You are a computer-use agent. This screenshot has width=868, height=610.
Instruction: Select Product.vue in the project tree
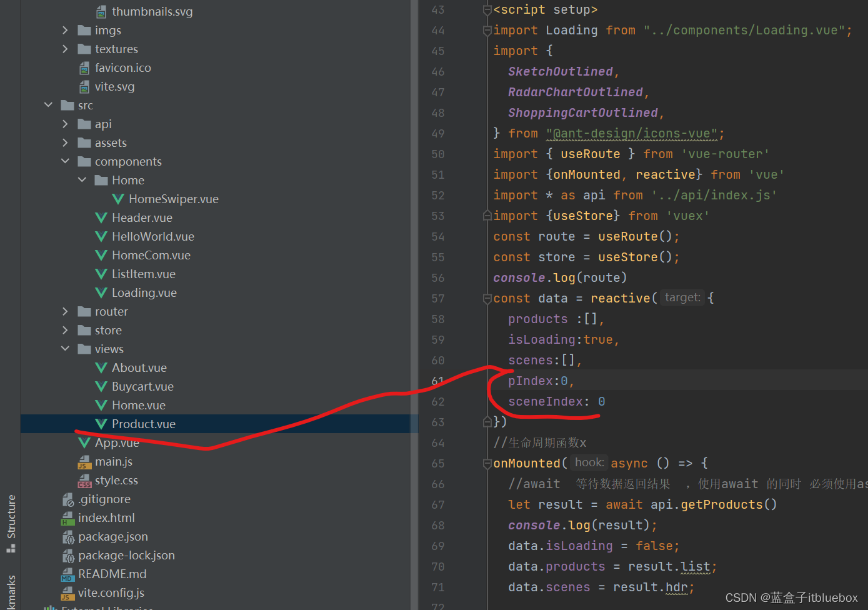(219, 424)
